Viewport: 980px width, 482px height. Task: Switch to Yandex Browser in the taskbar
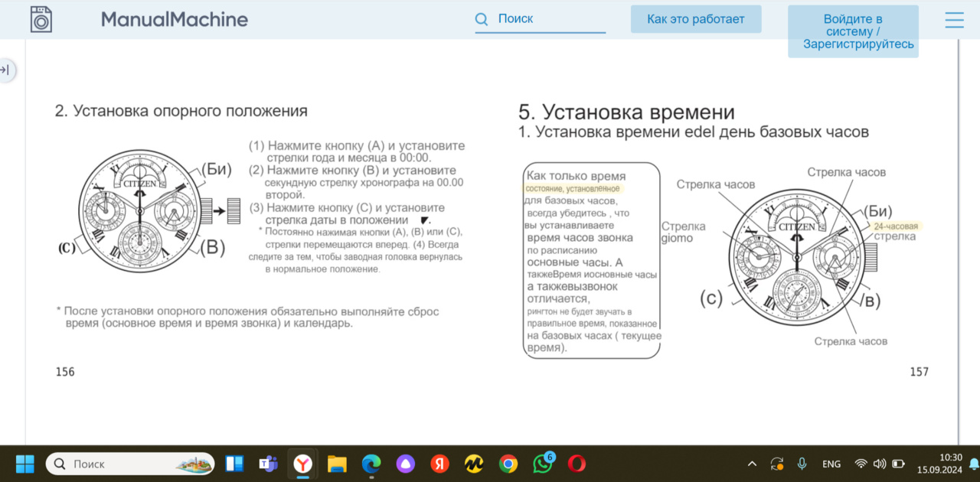tap(303, 464)
